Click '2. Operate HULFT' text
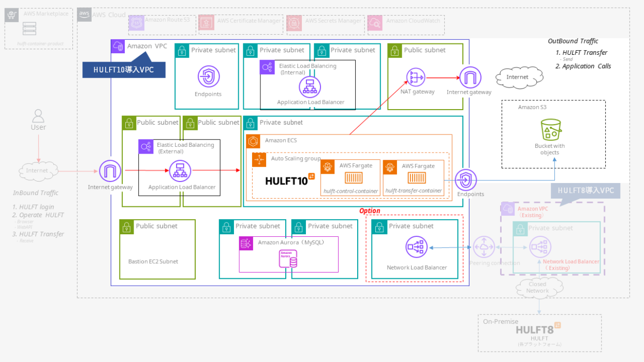The image size is (644, 362). (x=38, y=215)
